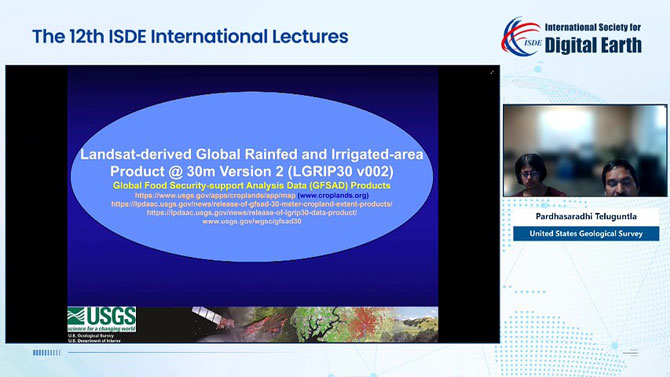Click the USGS logo on the slide
Viewport: 670px width, 377px height.
point(102,319)
